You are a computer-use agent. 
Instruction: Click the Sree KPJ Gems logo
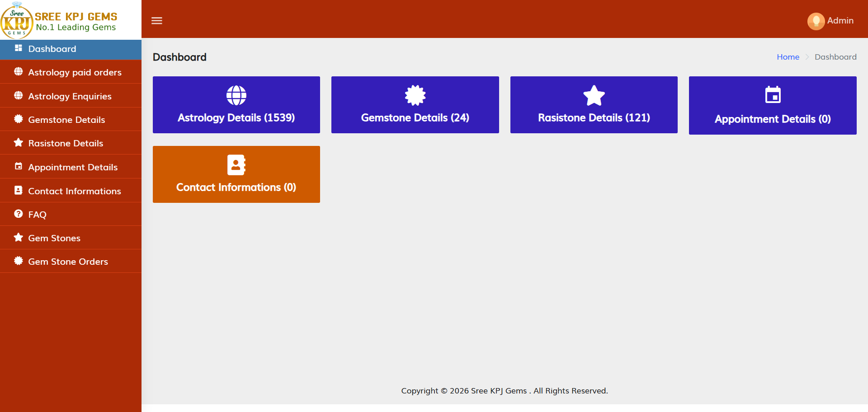(17, 20)
